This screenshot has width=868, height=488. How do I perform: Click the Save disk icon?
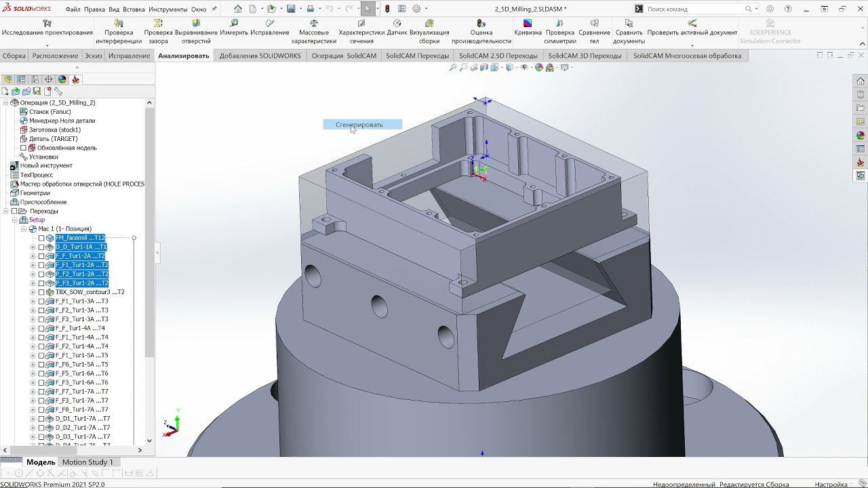(x=291, y=9)
